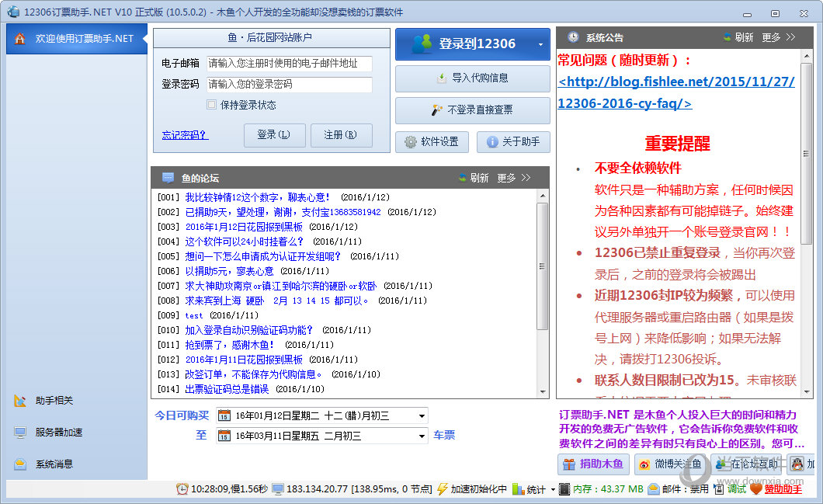823x504 pixels.
Task: Open 软件设置 gear settings
Action: tap(432, 142)
